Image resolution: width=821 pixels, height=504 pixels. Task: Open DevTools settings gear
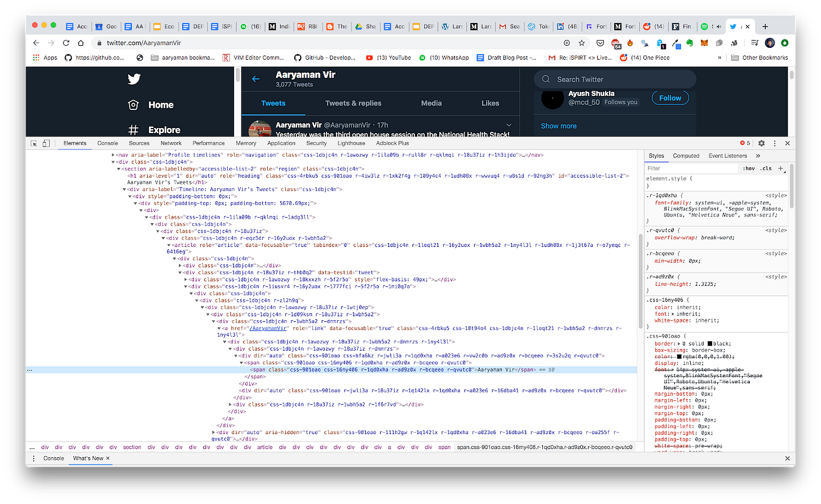point(761,143)
